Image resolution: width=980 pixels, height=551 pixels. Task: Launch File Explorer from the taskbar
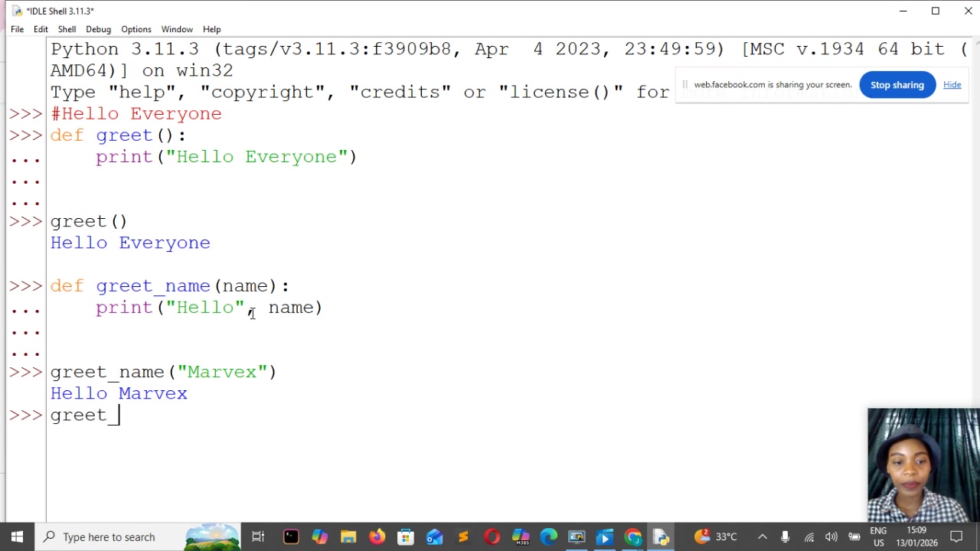348,536
